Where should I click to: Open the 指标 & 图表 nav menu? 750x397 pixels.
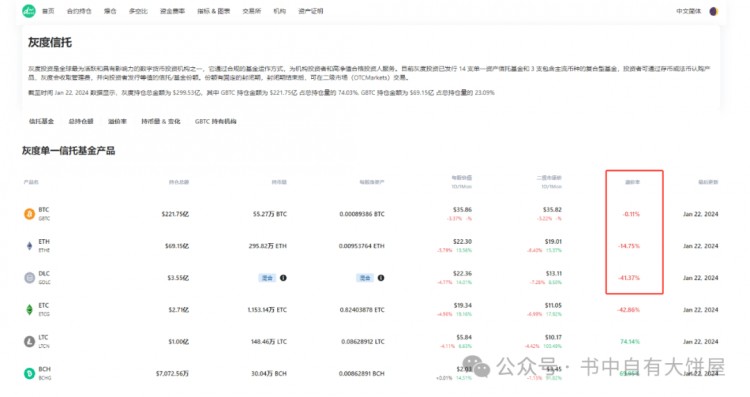pos(214,11)
